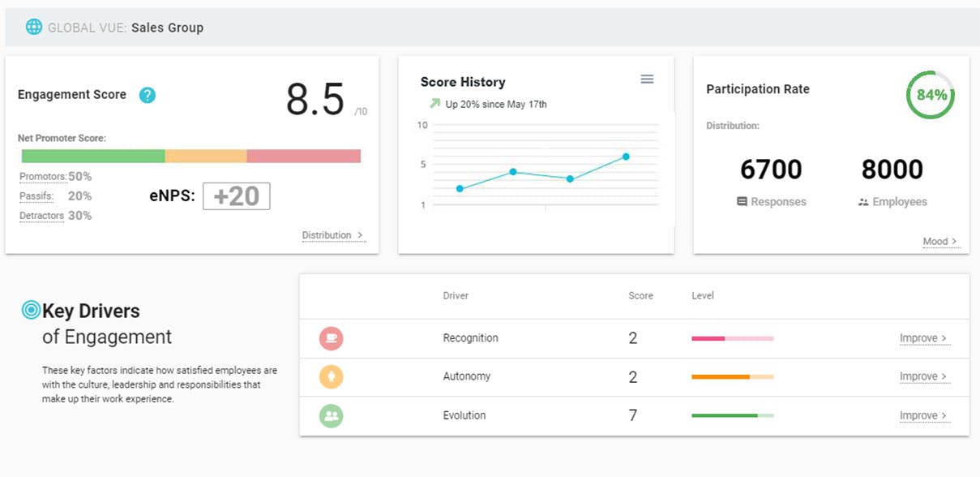Viewport: 980px width, 477px height.
Task: Click the Engagement Score help icon
Action: point(147,95)
